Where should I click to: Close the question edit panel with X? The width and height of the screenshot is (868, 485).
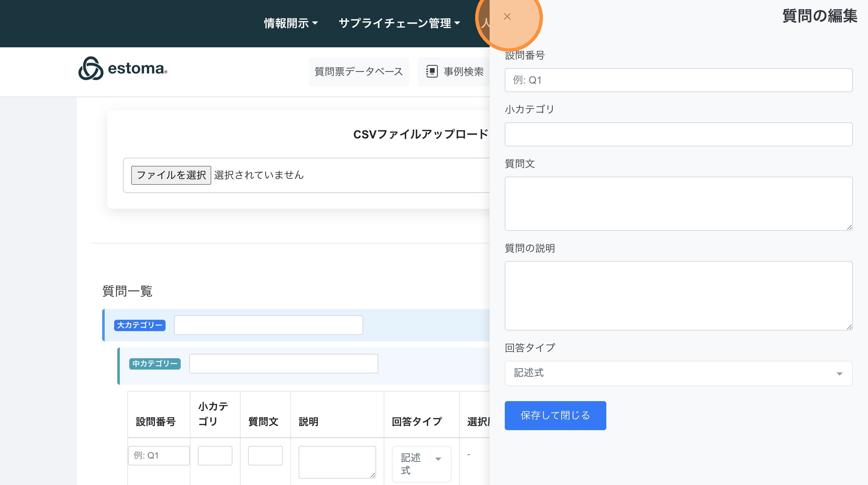507,16
